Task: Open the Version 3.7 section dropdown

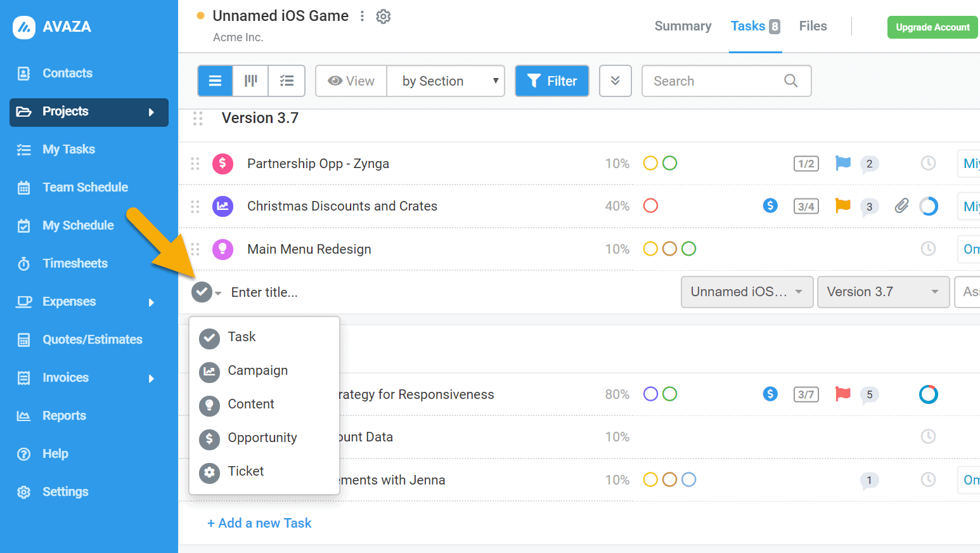Action: (883, 292)
